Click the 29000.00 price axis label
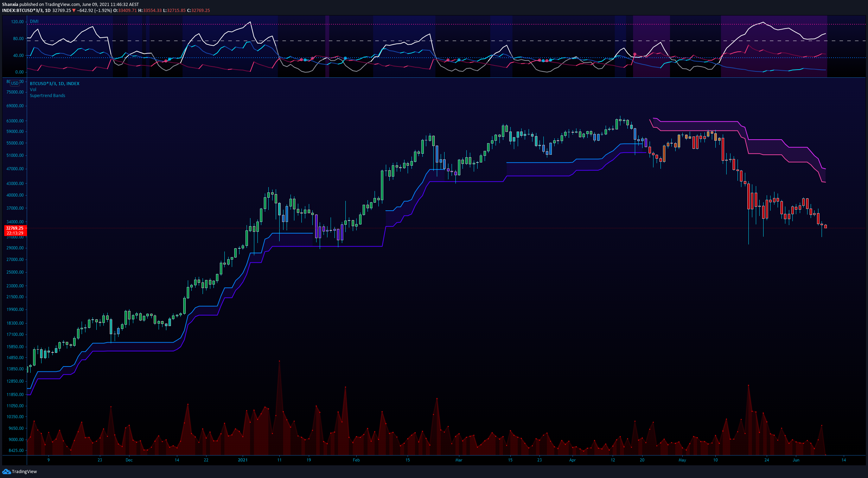The height and width of the screenshot is (478, 868). [x=15, y=248]
